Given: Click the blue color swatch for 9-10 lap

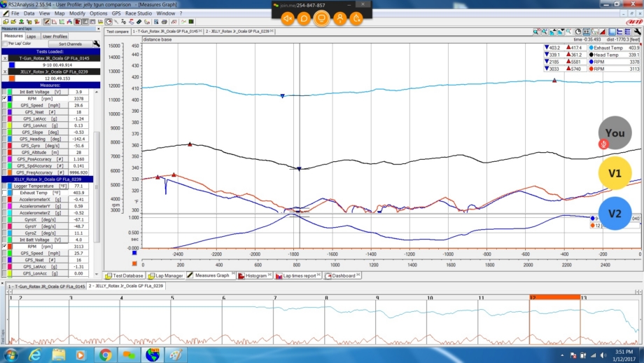Looking at the screenshot, I should point(11,65).
